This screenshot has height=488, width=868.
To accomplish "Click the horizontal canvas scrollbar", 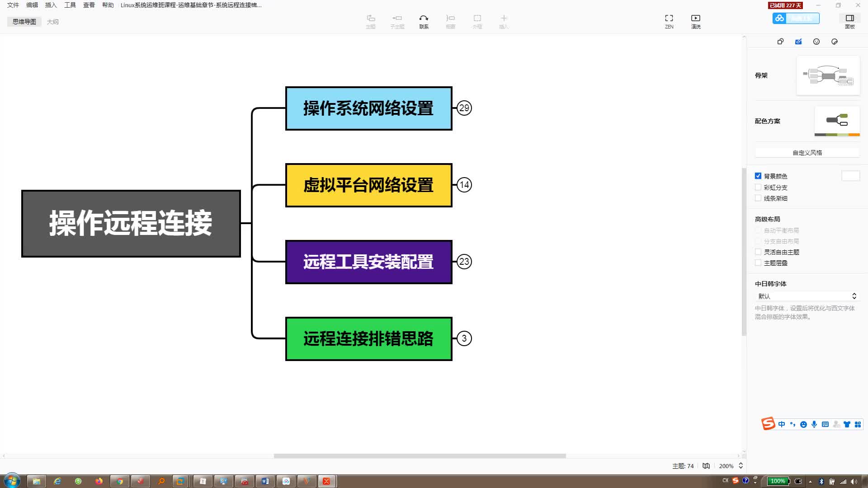I will [x=420, y=456].
